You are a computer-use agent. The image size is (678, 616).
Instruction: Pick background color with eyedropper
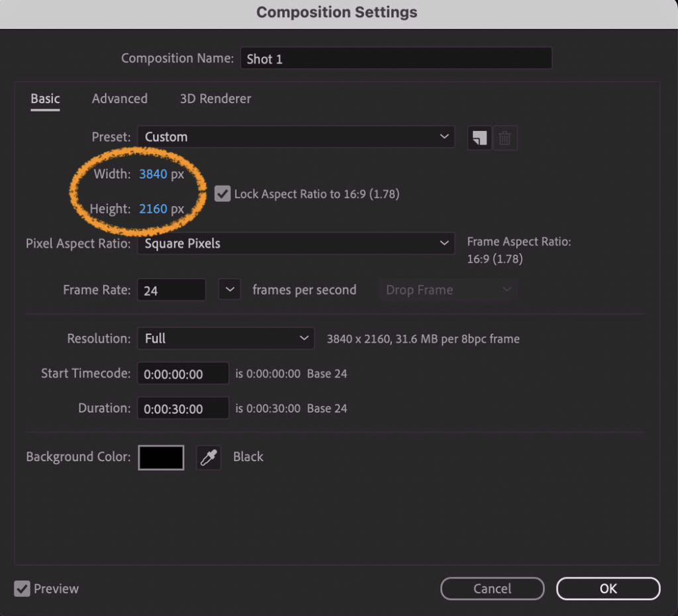coord(209,457)
